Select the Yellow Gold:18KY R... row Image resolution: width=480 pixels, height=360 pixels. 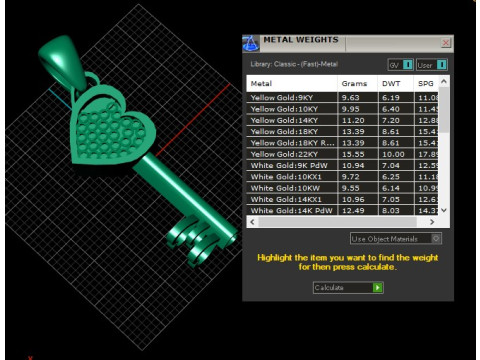coord(343,143)
